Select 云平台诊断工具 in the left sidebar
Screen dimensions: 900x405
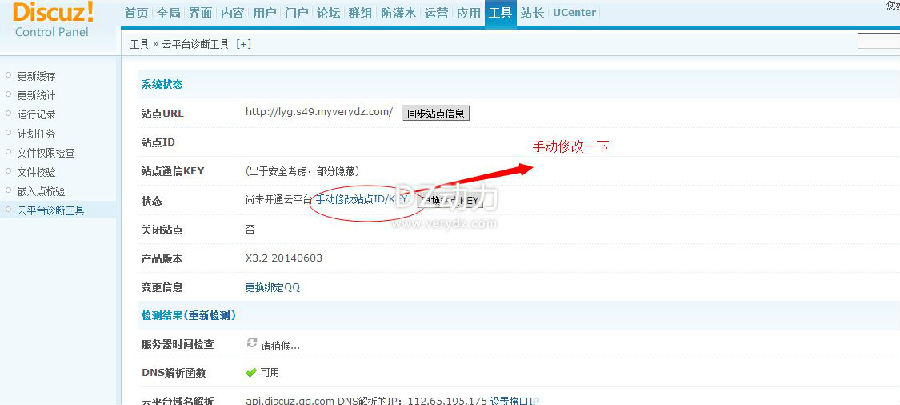pos(51,211)
